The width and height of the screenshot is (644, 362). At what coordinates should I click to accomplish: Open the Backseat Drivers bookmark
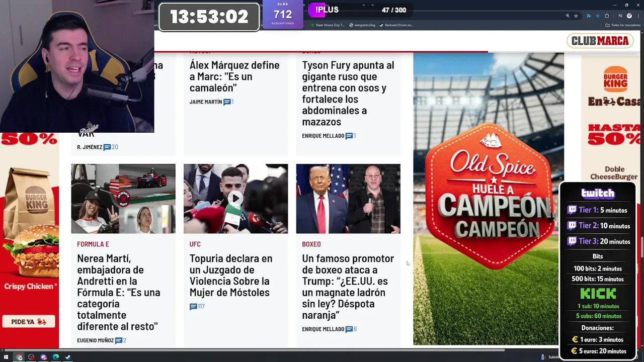coord(396,25)
